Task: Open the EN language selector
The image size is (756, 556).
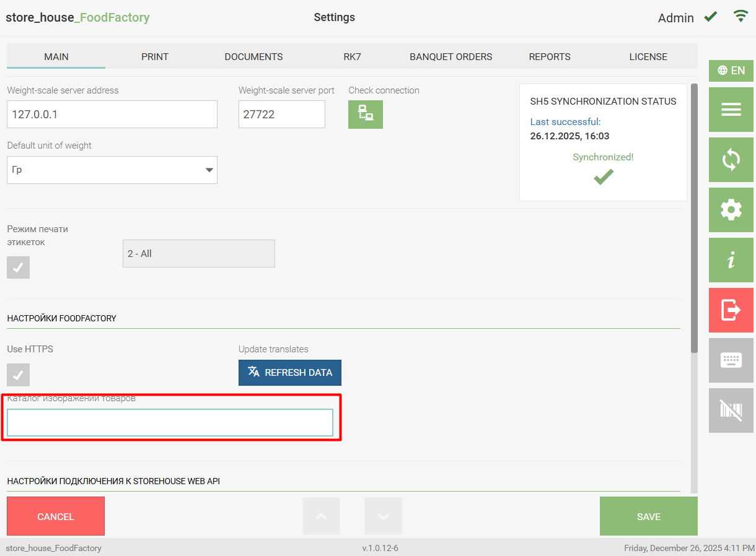Action: [731, 71]
